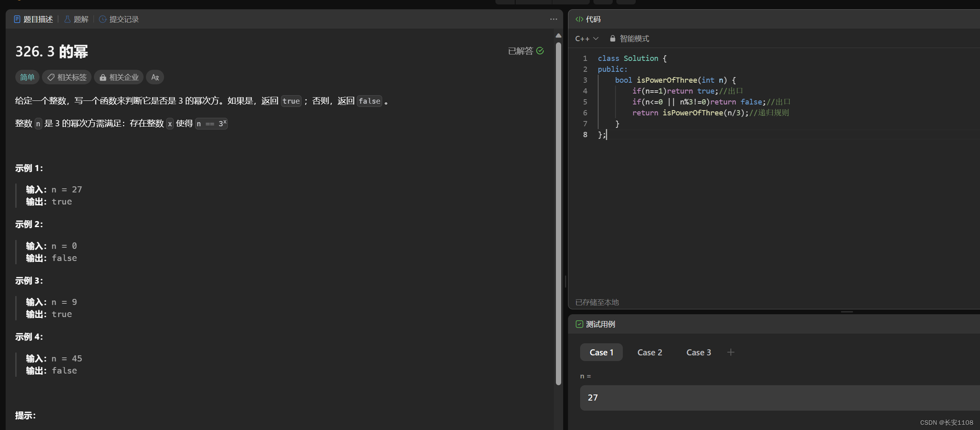Select Case 3 test case
980x430 pixels.
699,352
